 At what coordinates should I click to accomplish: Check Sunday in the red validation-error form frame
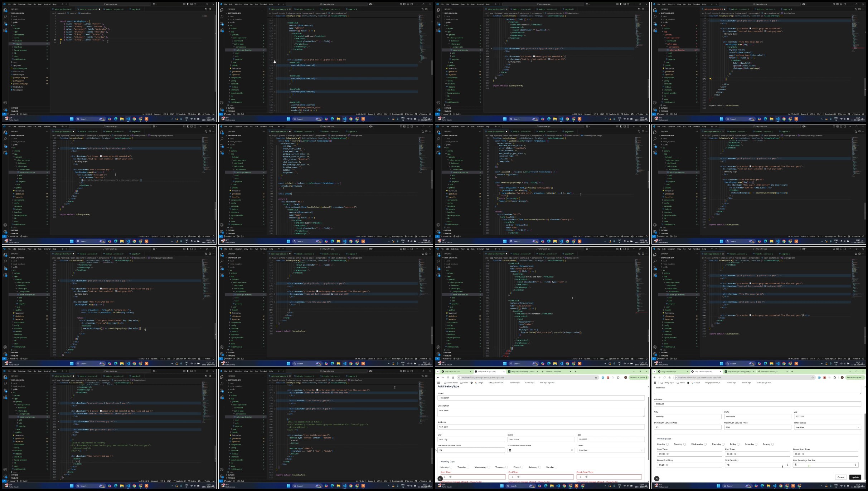click(556, 467)
